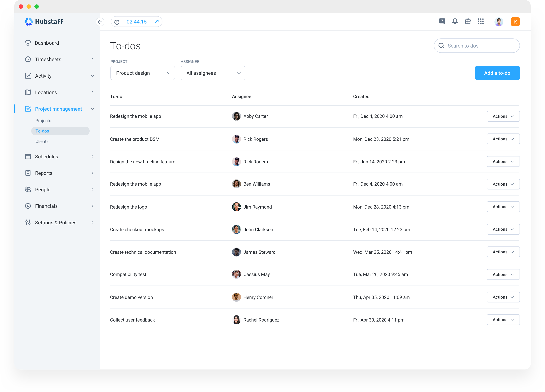Expand the Schedules sidebar section
The height and width of the screenshot is (392, 545).
[93, 157]
